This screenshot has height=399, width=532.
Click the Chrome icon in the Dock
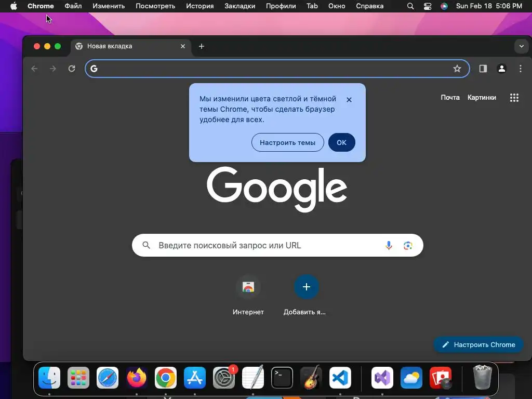tap(166, 378)
